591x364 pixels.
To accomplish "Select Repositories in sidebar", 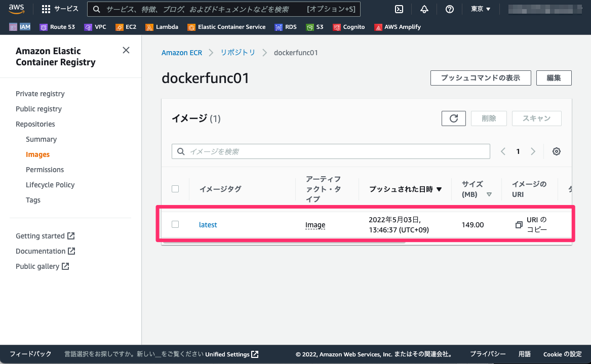I will tap(35, 124).
